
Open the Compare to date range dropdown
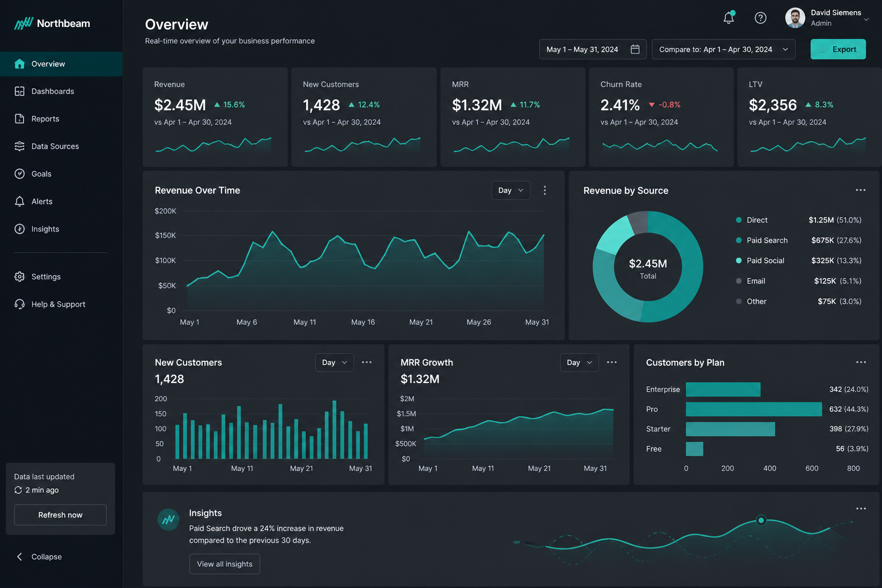(x=724, y=49)
